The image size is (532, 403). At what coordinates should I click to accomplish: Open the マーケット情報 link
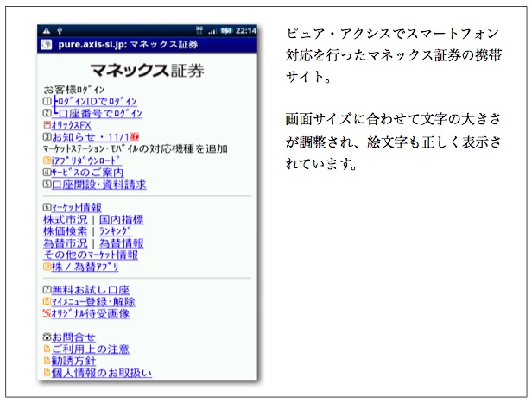pos(77,207)
